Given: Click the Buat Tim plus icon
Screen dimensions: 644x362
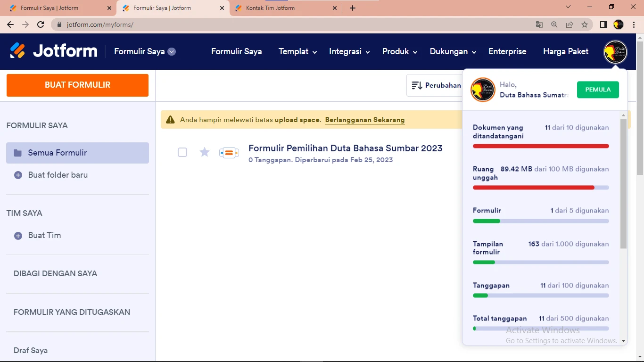Looking at the screenshot, I should [x=18, y=235].
